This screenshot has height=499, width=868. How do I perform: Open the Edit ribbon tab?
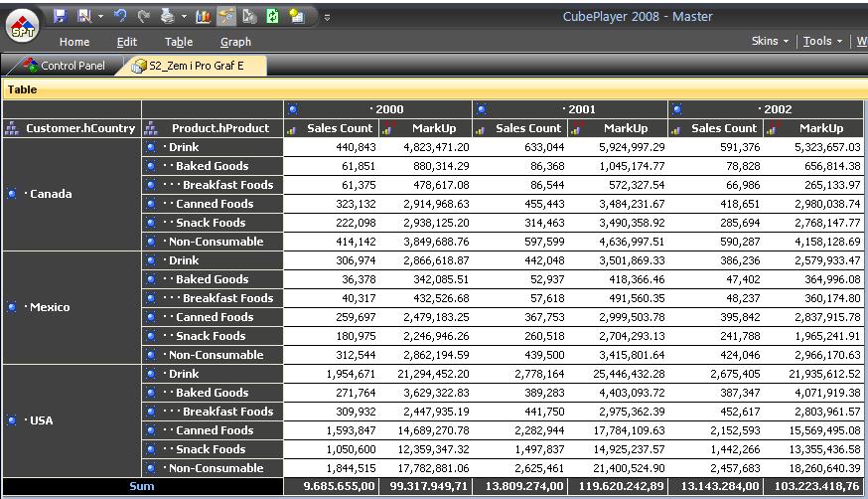[127, 42]
